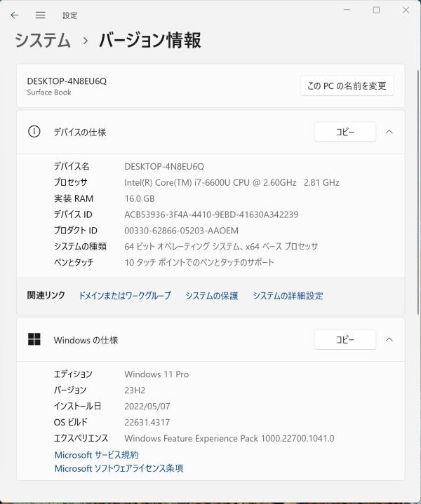
Task: Collapse the デバイスの仕様 section
Action: pyautogui.click(x=389, y=132)
